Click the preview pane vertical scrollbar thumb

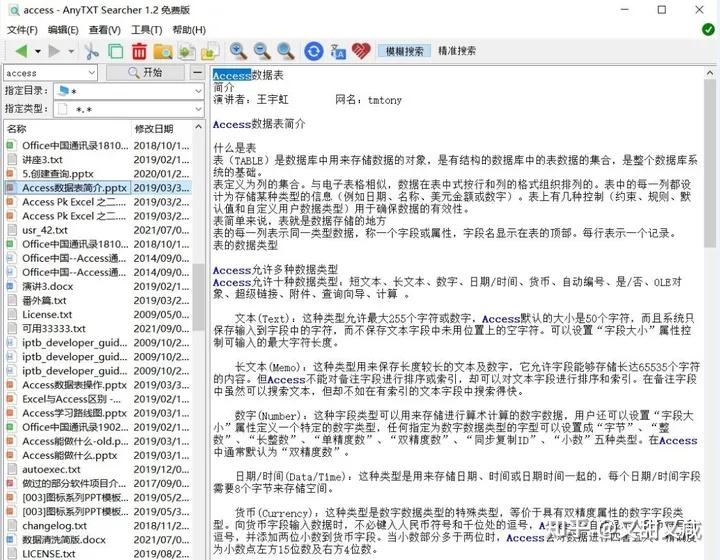point(710,164)
